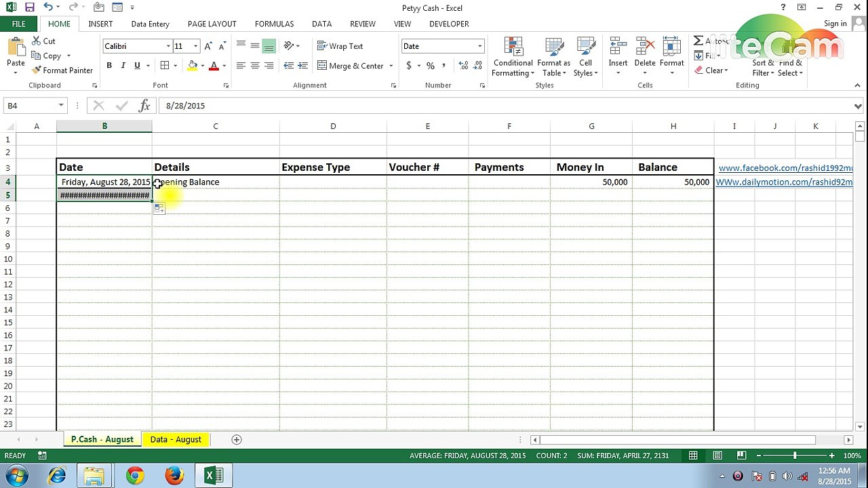Click the Sign in link
Viewport: 868px width, 488px height.
(835, 24)
